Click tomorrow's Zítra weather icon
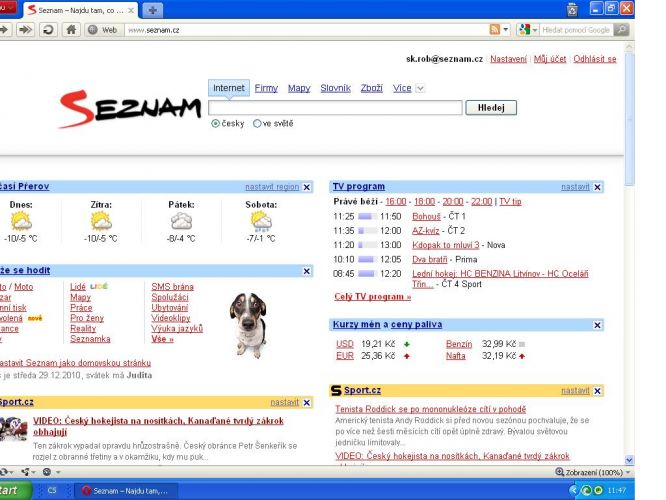The image size is (666, 500). (x=101, y=222)
